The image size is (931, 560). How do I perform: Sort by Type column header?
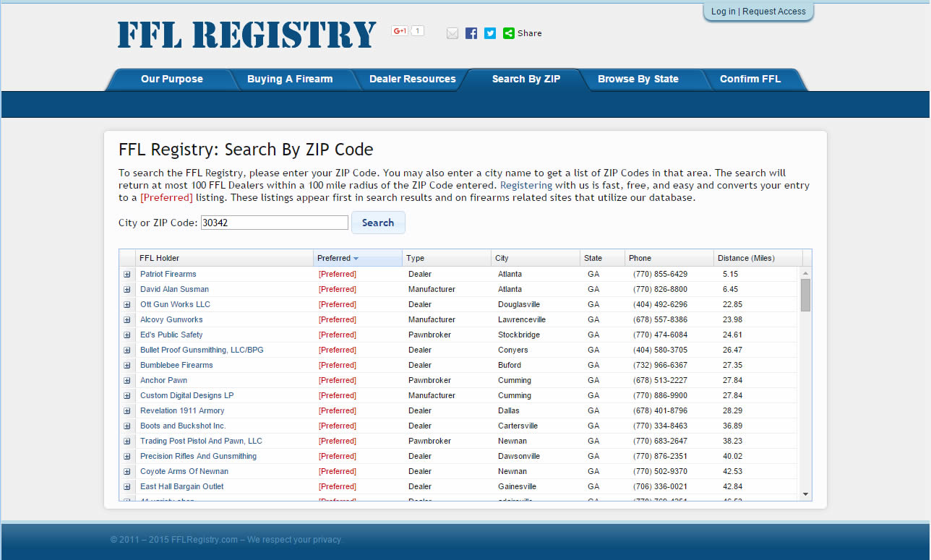(446, 258)
